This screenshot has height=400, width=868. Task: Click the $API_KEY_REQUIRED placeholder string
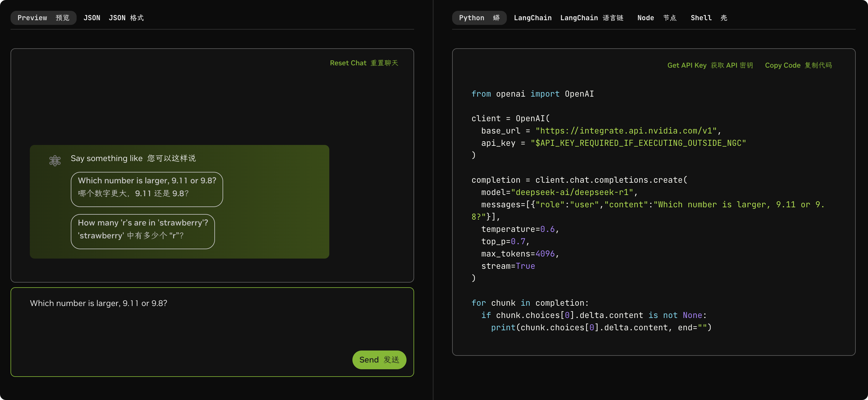(x=638, y=143)
